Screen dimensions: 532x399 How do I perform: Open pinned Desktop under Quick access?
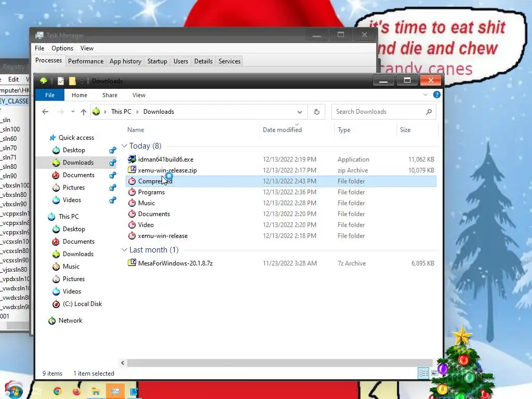click(74, 150)
